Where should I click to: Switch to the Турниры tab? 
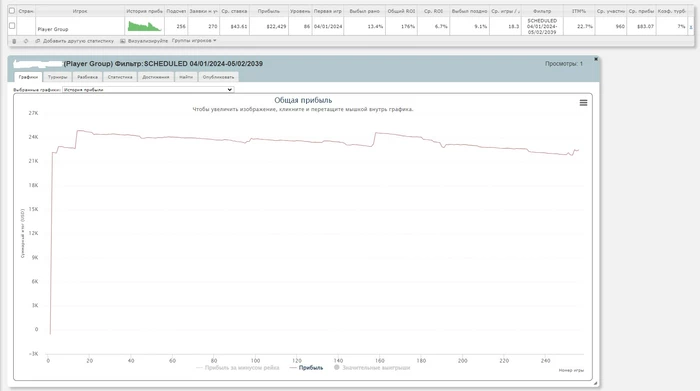(57, 77)
